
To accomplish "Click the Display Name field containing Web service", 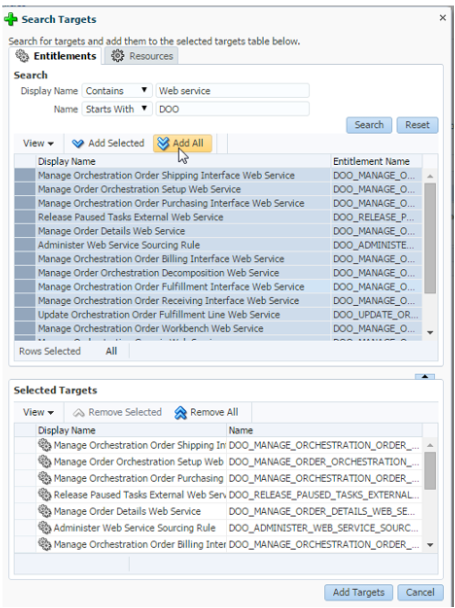I will pyautogui.click(x=232, y=91).
